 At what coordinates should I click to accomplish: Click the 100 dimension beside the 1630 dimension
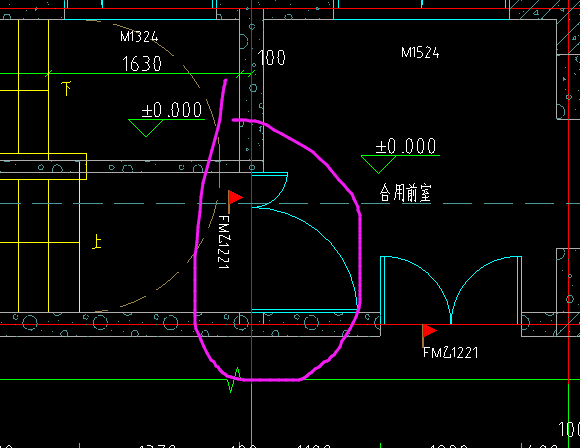[271, 58]
